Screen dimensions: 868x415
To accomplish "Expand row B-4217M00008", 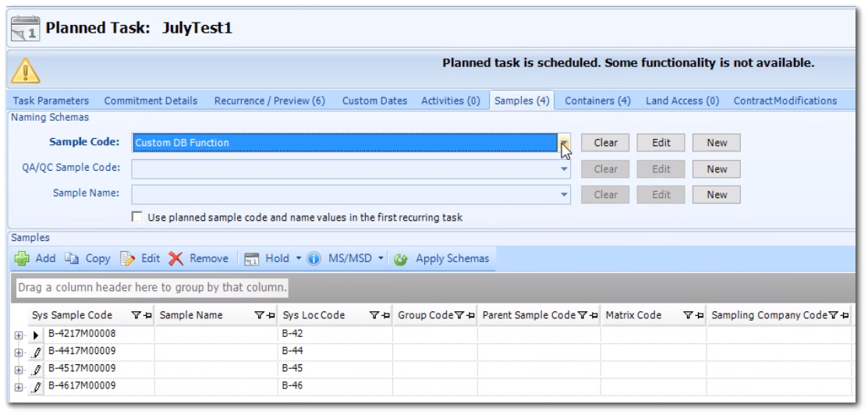I will [18, 335].
